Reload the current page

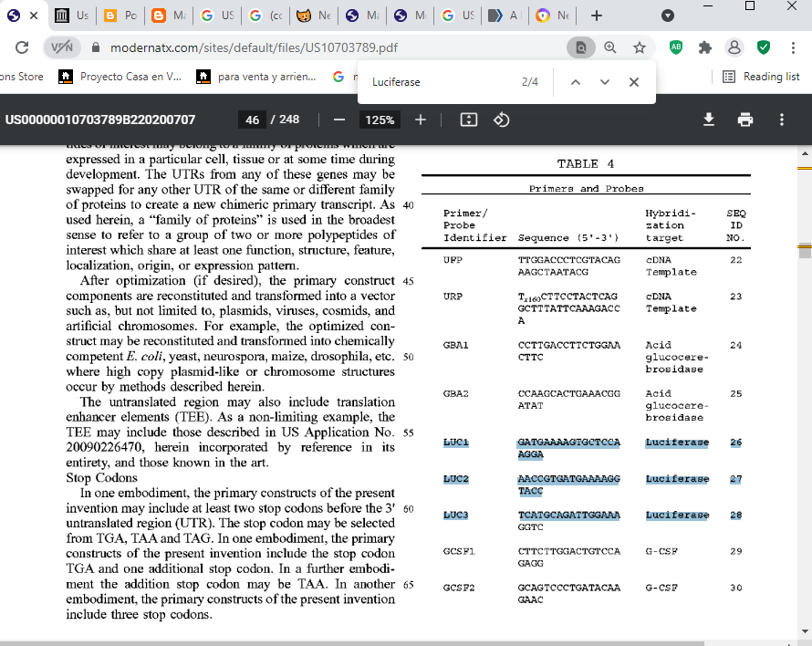coord(21,47)
